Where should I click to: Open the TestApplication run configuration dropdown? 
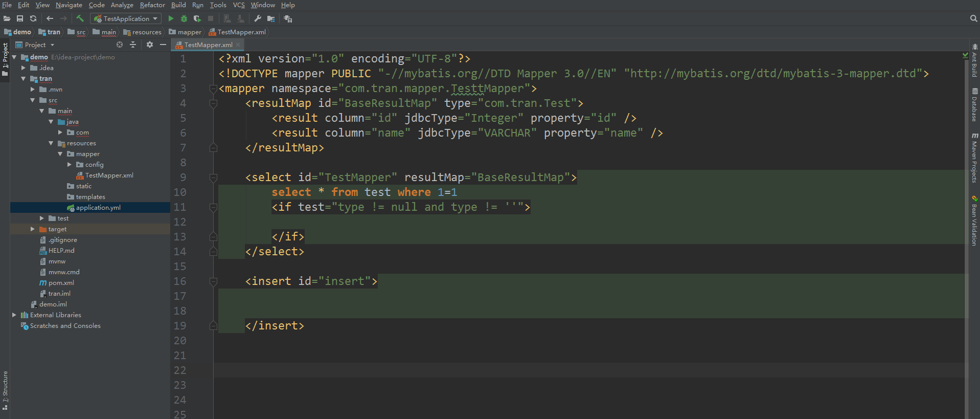pyautogui.click(x=126, y=18)
